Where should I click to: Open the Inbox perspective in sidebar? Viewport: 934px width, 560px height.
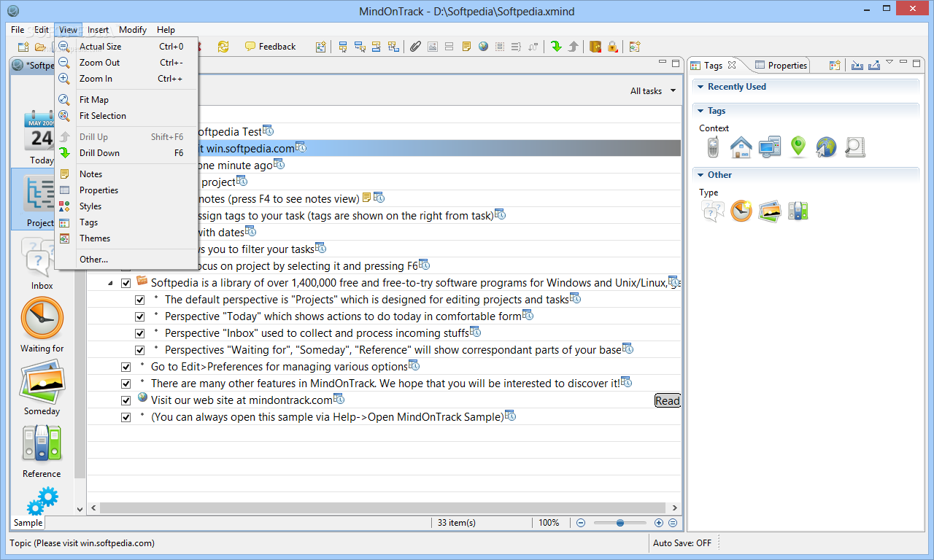(42, 262)
